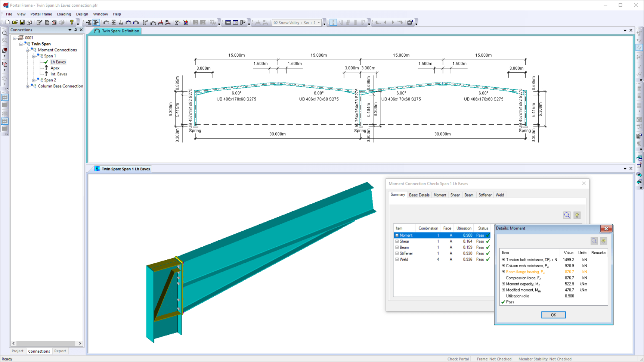The image size is (644, 362).
Task: Open the table grid view icon
Action: 235,22
